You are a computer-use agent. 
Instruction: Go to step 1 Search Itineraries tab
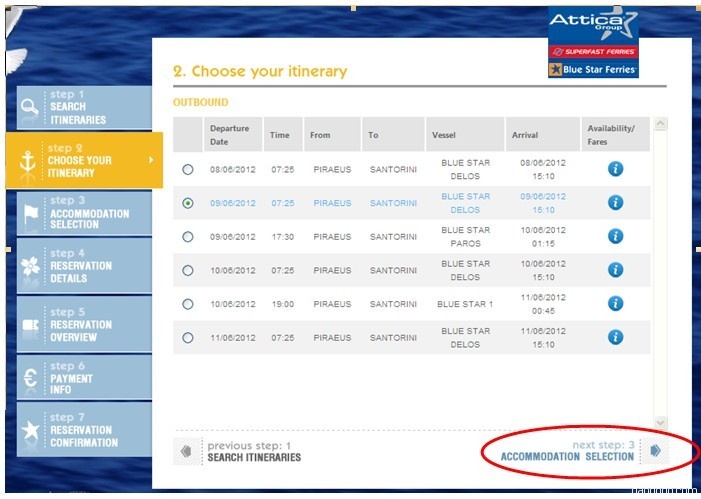click(84, 107)
